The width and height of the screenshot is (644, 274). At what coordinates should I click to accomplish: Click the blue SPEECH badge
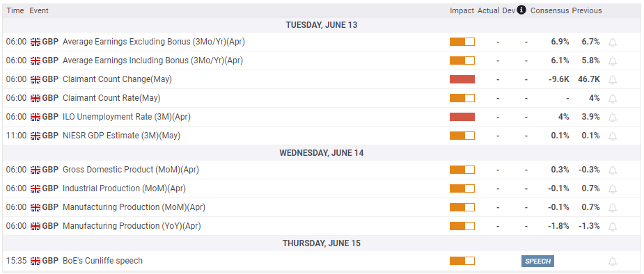(537, 261)
